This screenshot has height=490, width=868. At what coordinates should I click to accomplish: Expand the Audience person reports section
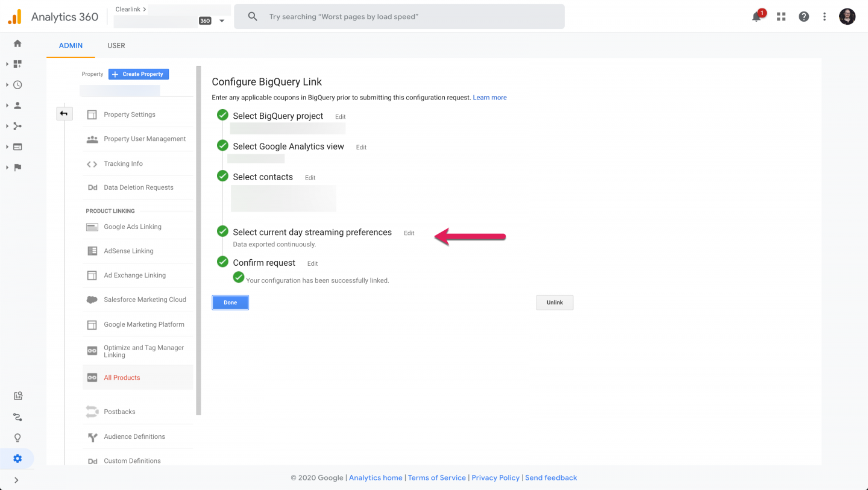tap(17, 105)
